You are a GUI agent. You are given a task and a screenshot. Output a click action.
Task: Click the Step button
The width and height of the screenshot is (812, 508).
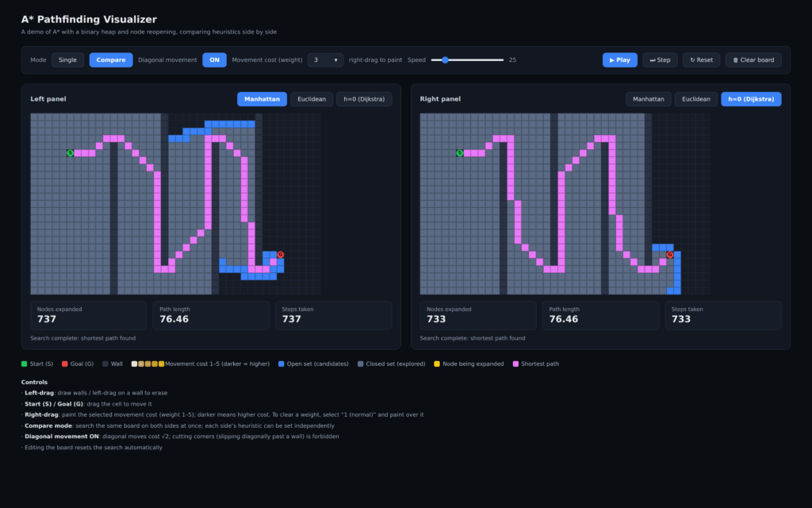660,60
